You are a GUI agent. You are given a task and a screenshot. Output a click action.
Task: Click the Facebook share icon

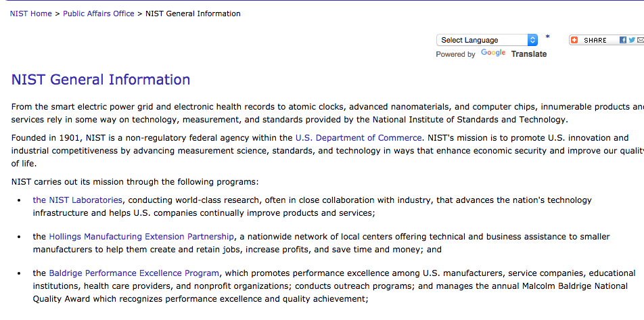pyautogui.click(x=623, y=40)
